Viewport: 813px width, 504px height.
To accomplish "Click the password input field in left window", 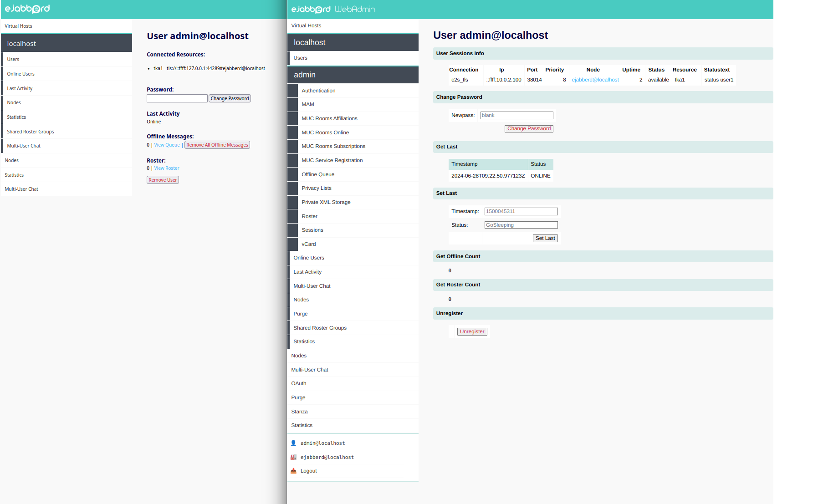I will [x=177, y=98].
